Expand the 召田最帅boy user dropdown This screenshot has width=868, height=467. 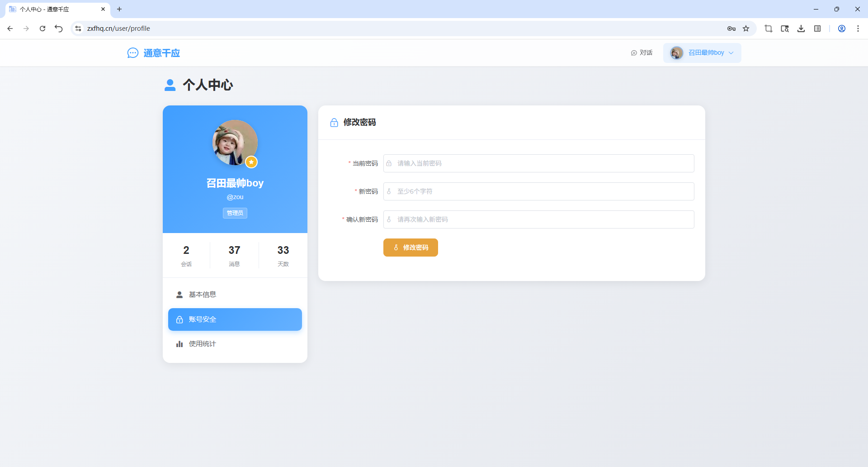(702, 53)
